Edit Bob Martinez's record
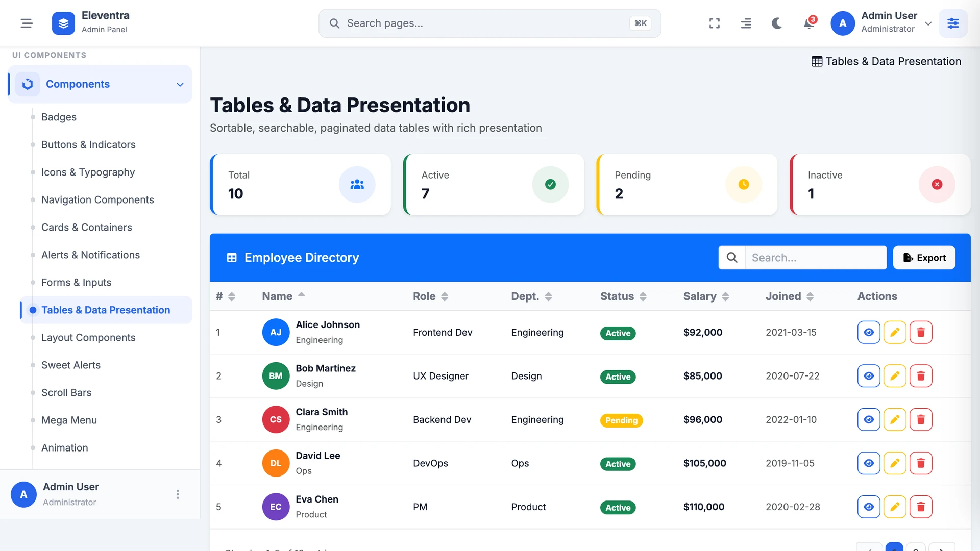This screenshot has height=551, width=980. pos(895,376)
